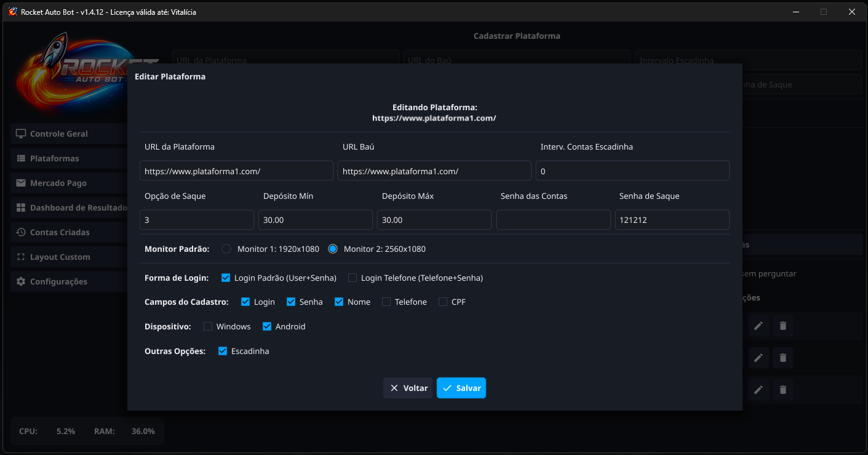
Task: Select Monitor 2: 2560x1080 radio button
Action: pos(333,249)
